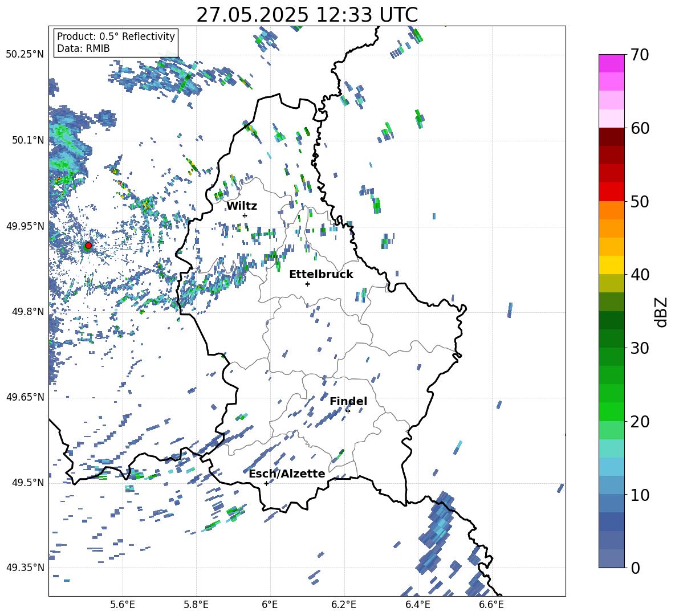Screen dimensions: 675x616
Task: Click the 6.4°E longitude label
Action: [417, 605]
